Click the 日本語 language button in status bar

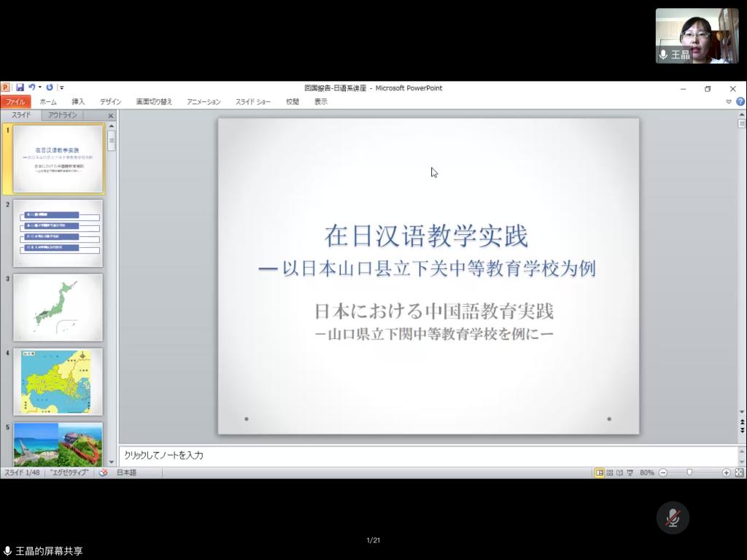pyautogui.click(x=126, y=472)
